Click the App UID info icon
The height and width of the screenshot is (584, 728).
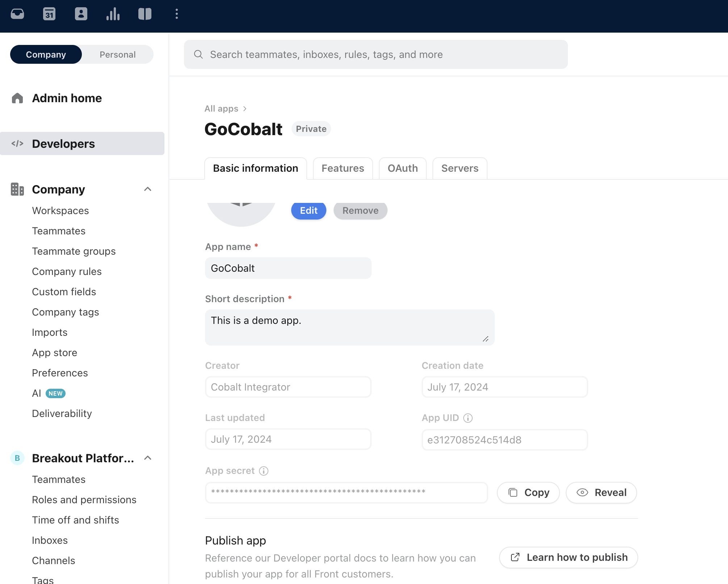[x=468, y=418]
